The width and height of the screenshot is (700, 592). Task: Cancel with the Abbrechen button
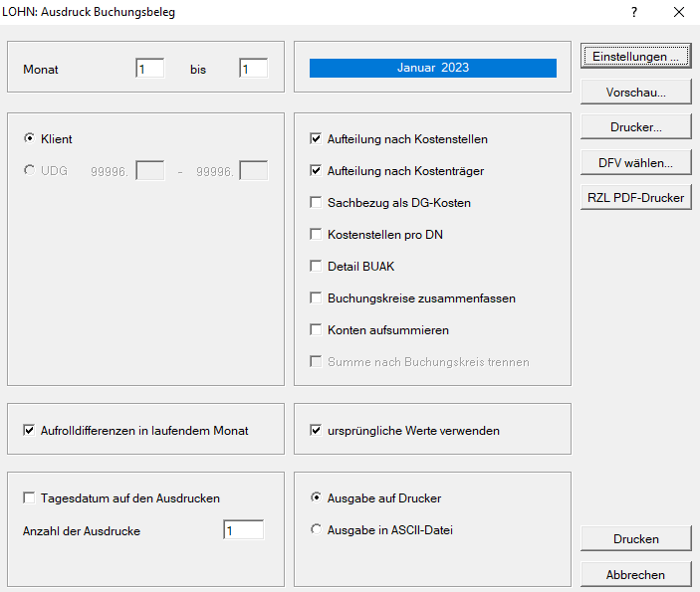[x=635, y=574]
